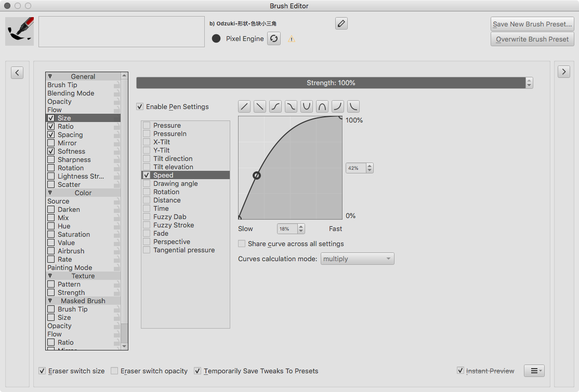Click Overwrite Brush Preset button
Viewport: 579px width, 392px height.
(x=532, y=39)
